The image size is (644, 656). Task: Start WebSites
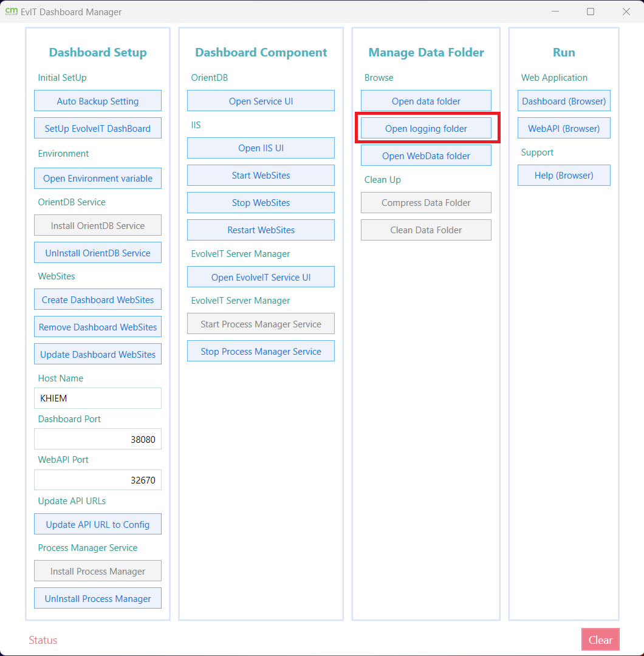point(261,176)
